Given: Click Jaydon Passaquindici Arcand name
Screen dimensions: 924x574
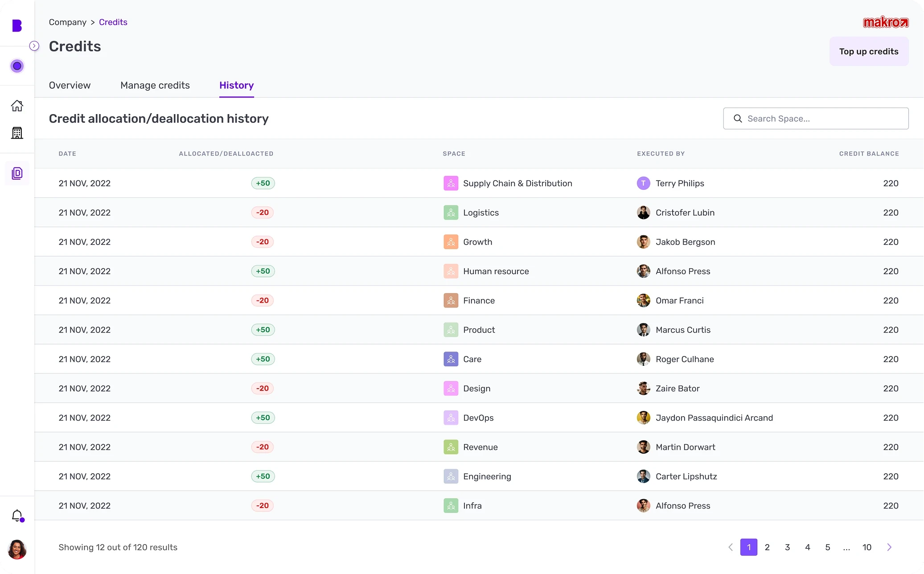Looking at the screenshot, I should 714,418.
